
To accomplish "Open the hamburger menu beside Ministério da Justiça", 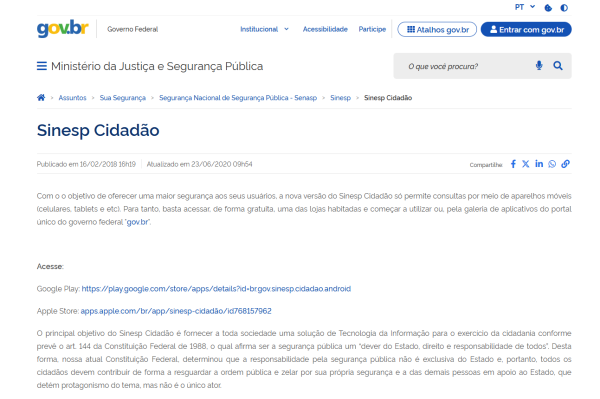I will pyautogui.click(x=42, y=66).
